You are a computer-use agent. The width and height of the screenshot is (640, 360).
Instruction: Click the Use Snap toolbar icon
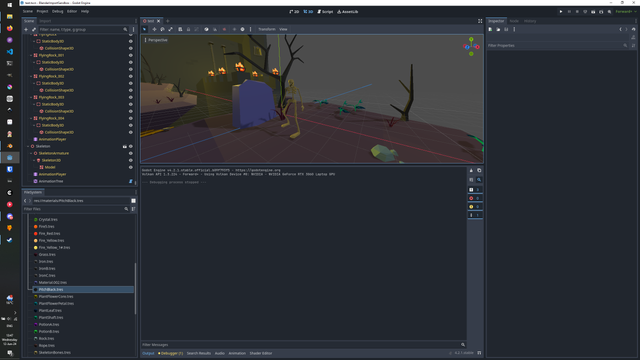tap(215, 29)
